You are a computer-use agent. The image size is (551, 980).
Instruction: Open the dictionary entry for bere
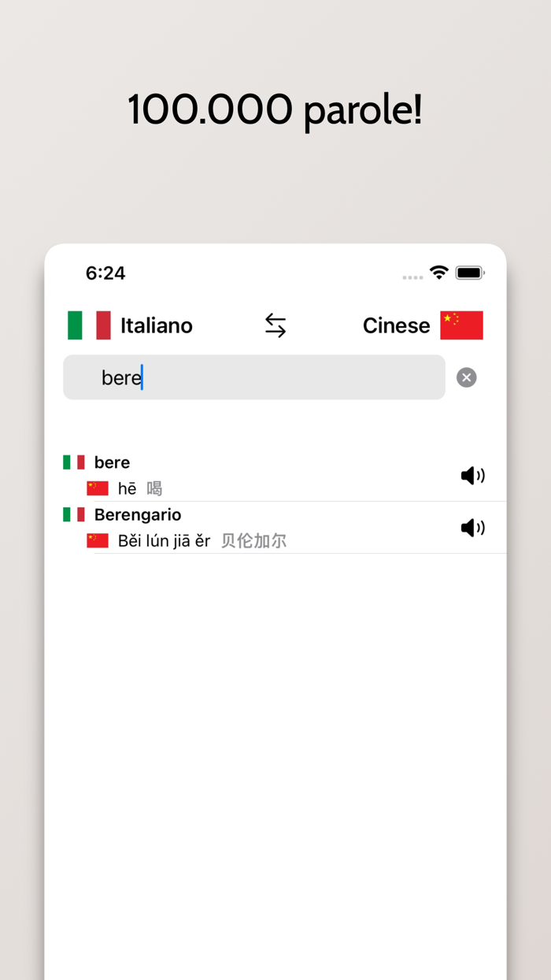click(x=112, y=462)
